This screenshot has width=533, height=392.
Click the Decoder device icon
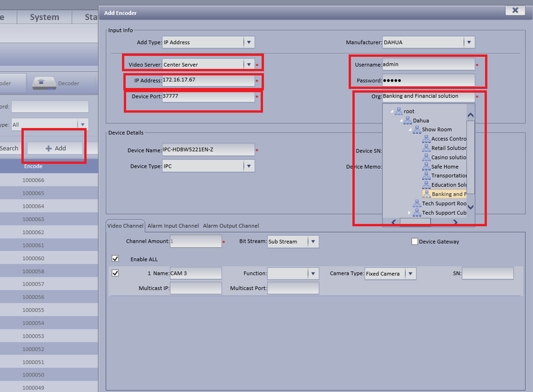[x=44, y=83]
